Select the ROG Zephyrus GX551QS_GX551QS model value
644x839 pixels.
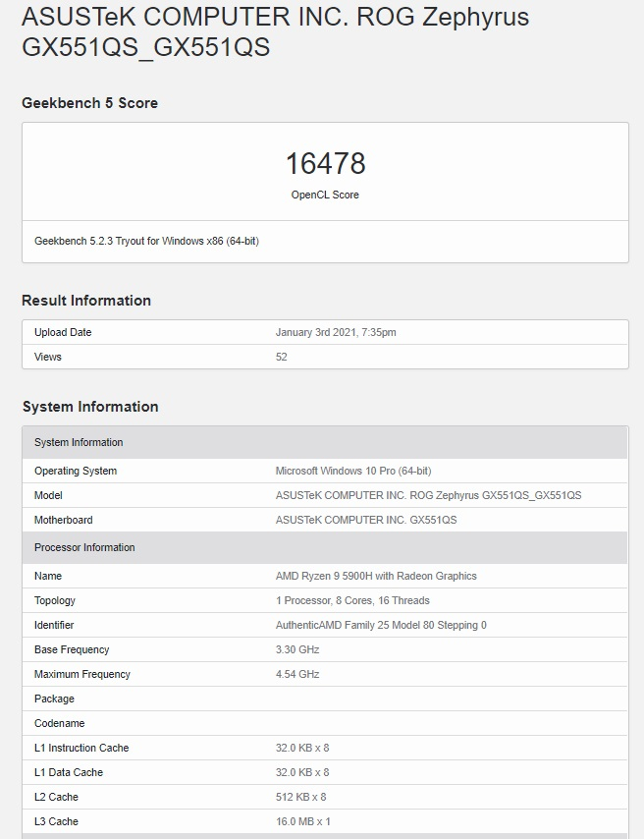pos(428,495)
